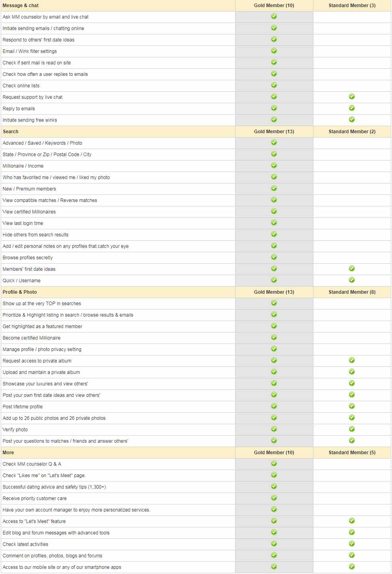Click the "Hide others from search results" row label

(x=36, y=235)
